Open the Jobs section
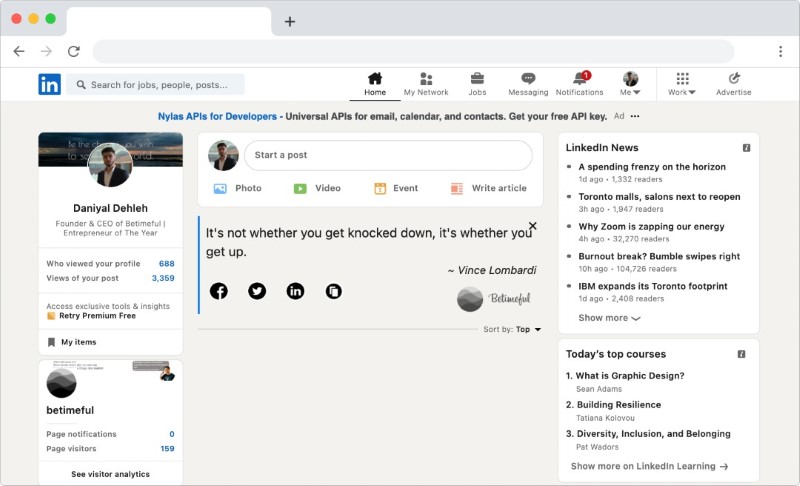Image resolution: width=800 pixels, height=486 pixels. click(477, 85)
